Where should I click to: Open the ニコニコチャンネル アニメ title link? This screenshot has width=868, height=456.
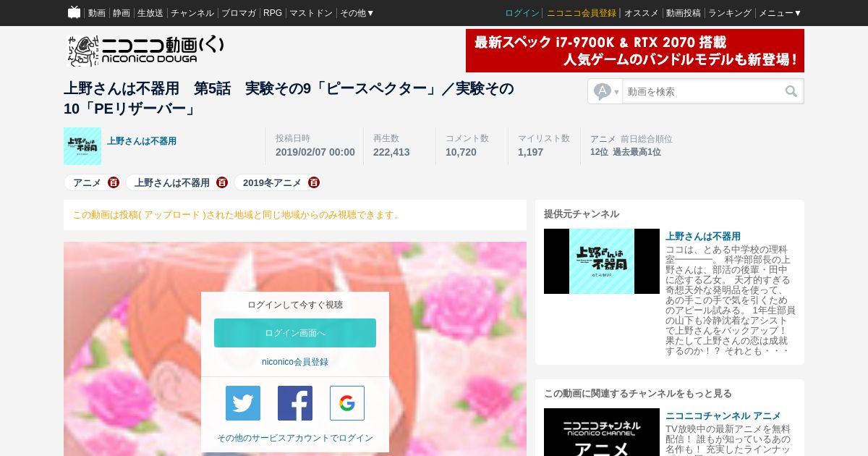[x=723, y=416]
